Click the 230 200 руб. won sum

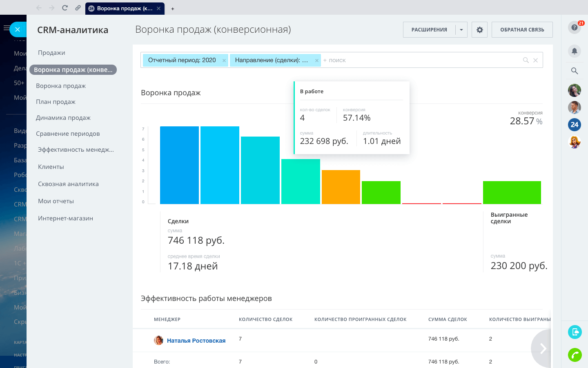coord(519,266)
